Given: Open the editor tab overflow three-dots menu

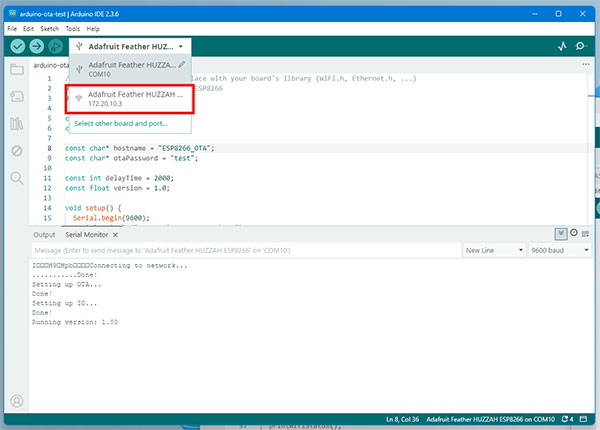Looking at the screenshot, I should click(586, 64).
